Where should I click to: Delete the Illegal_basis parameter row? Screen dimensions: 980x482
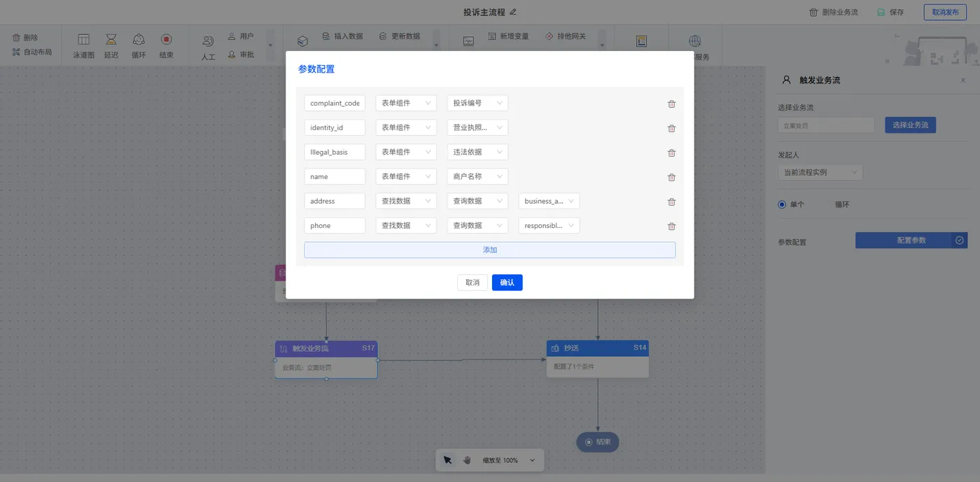(x=671, y=153)
